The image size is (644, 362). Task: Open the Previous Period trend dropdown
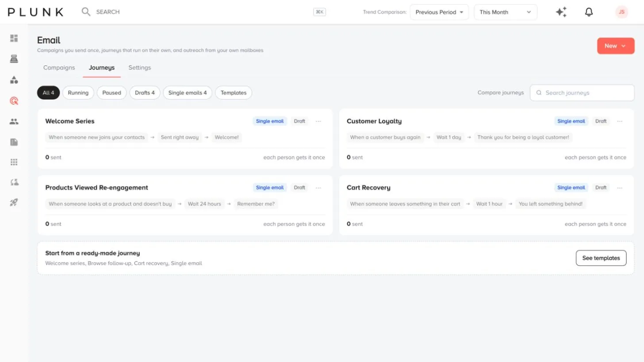[x=439, y=12]
